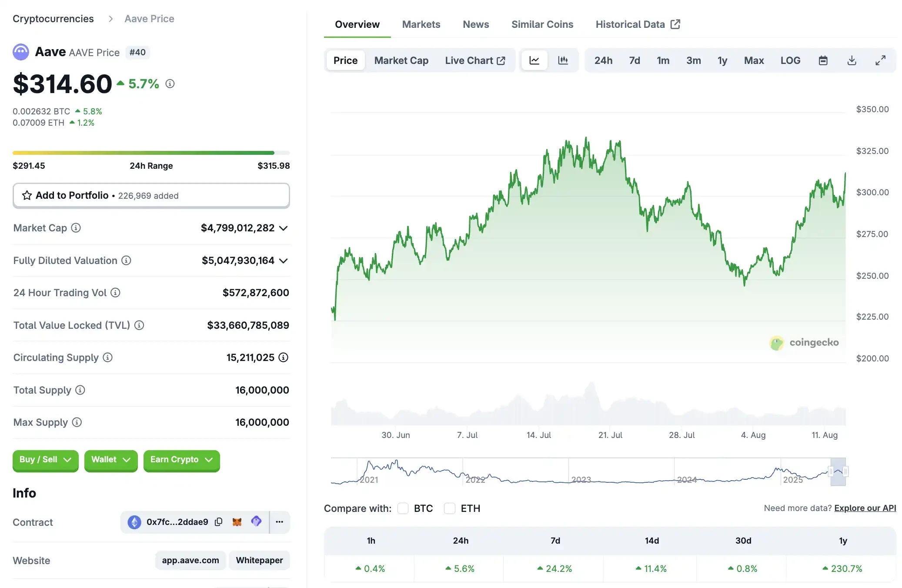This screenshot has width=902, height=588.
Task: Open the Market Cap info tooltip
Action: tap(77, 227)
